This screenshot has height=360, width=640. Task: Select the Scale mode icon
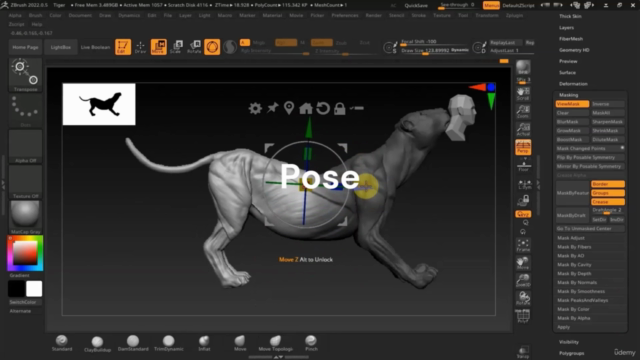[176, 47]
